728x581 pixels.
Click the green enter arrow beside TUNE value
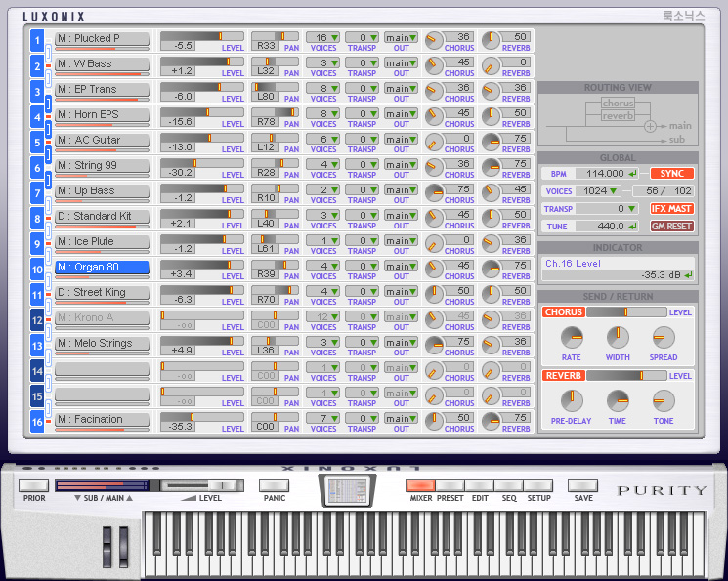pos(632,227)
